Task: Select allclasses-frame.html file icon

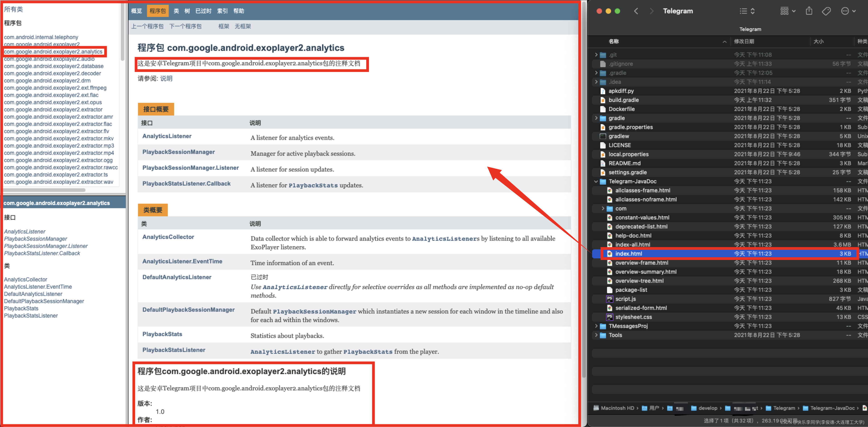Action: 609,190
